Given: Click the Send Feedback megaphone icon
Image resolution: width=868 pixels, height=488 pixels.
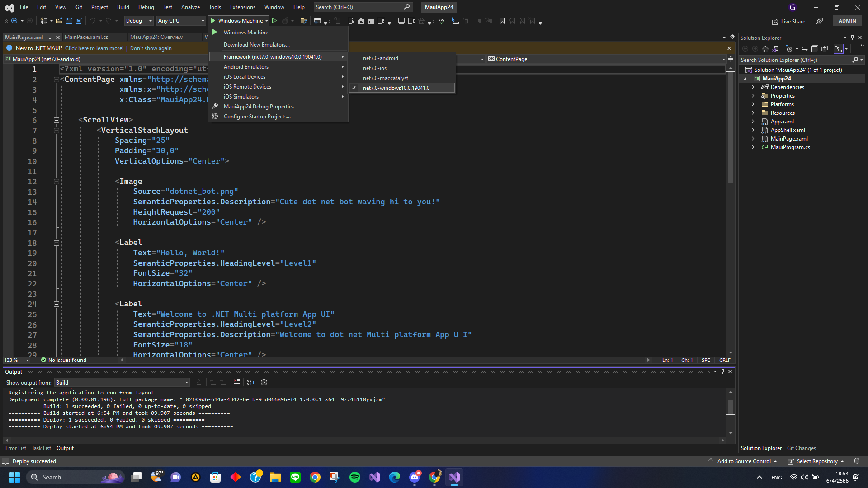Looking at the screenshot, I should click(x=820, y=21).
